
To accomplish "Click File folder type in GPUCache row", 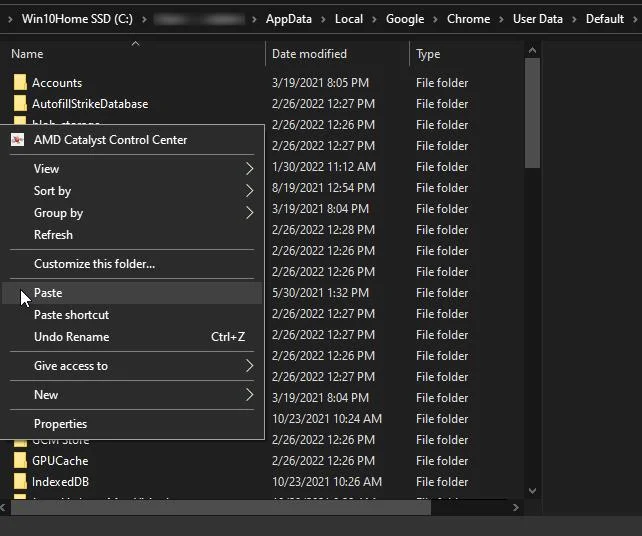I will (x=442, y=461).
